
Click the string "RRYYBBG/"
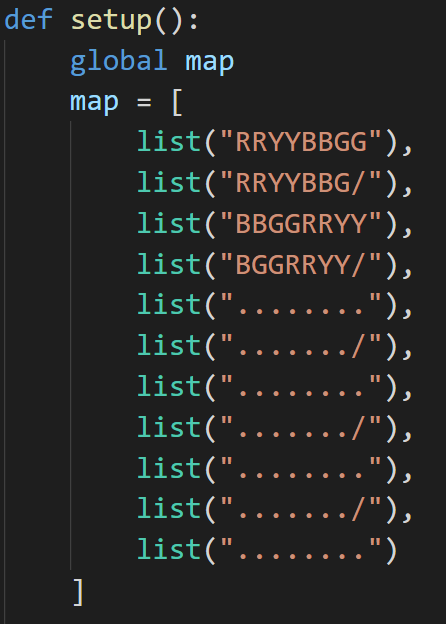(301, 182)
